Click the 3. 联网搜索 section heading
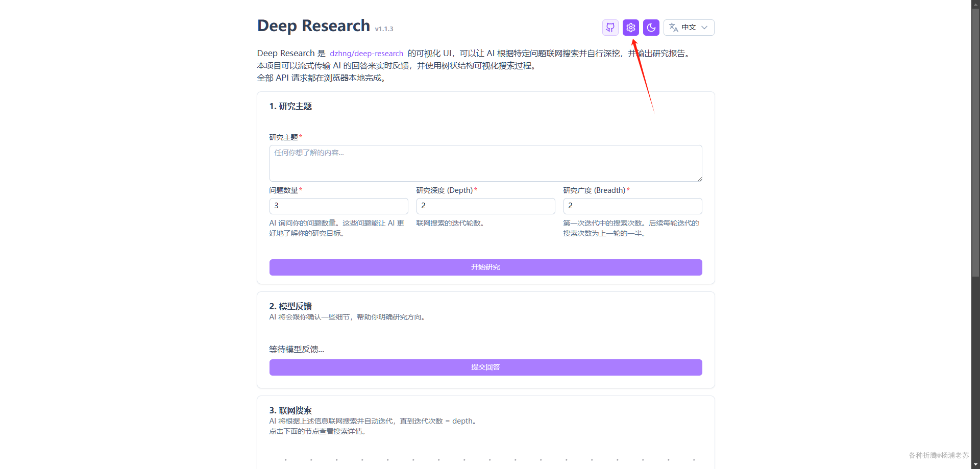Screen dimensions: 980x469 tap(290, 410)
